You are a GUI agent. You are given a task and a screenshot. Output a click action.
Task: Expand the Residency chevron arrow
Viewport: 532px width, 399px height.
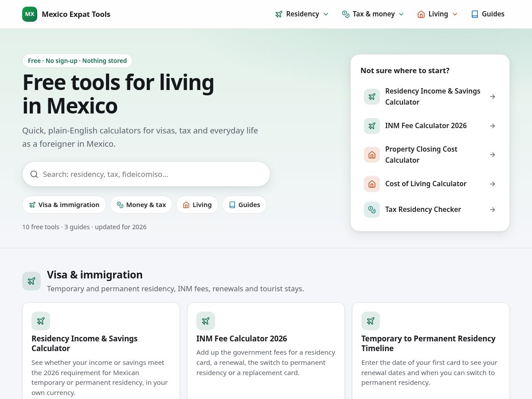pyautogui.click(x=326, y=14)
